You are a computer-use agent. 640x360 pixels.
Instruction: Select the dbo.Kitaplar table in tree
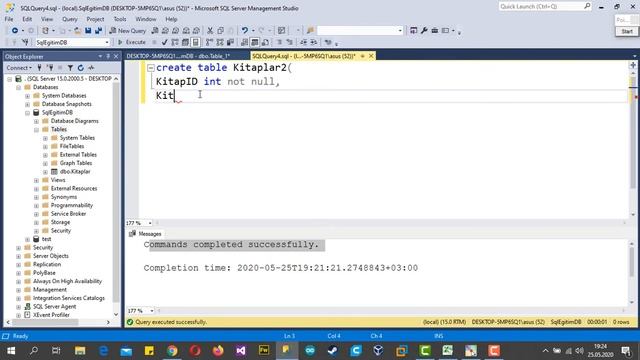click(x=75, y=171)
